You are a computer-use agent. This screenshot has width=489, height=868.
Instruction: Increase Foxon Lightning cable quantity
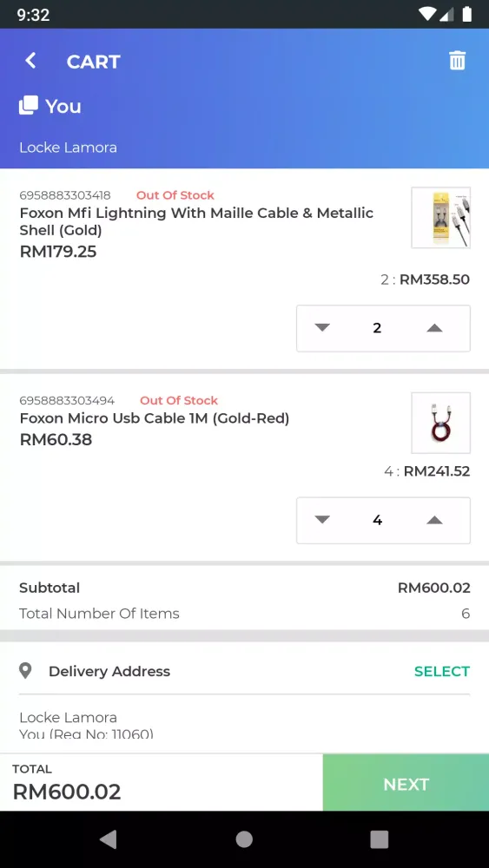pos(435,328)
